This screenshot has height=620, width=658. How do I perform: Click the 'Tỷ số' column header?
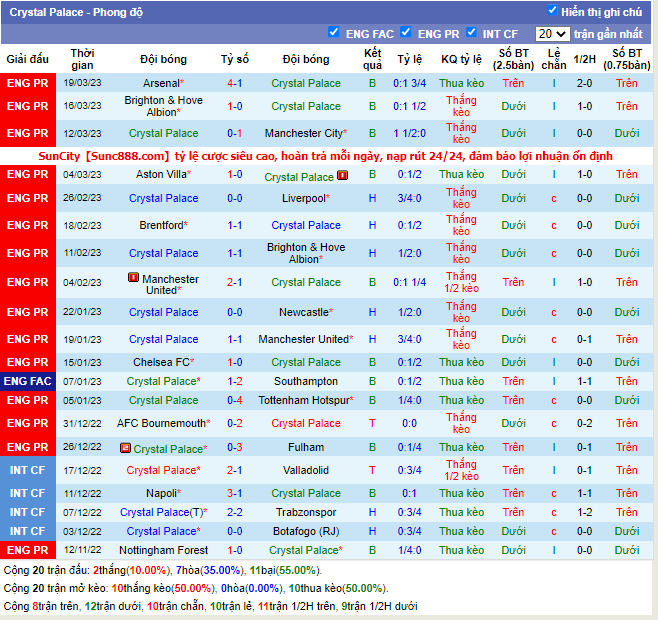tap(235, 59)
